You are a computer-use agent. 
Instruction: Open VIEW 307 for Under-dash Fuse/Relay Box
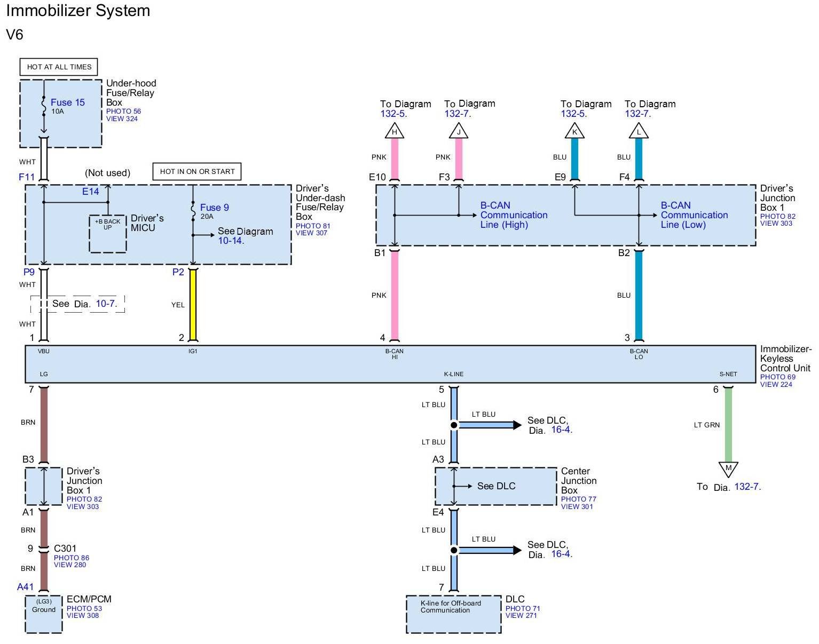(311, 233)
